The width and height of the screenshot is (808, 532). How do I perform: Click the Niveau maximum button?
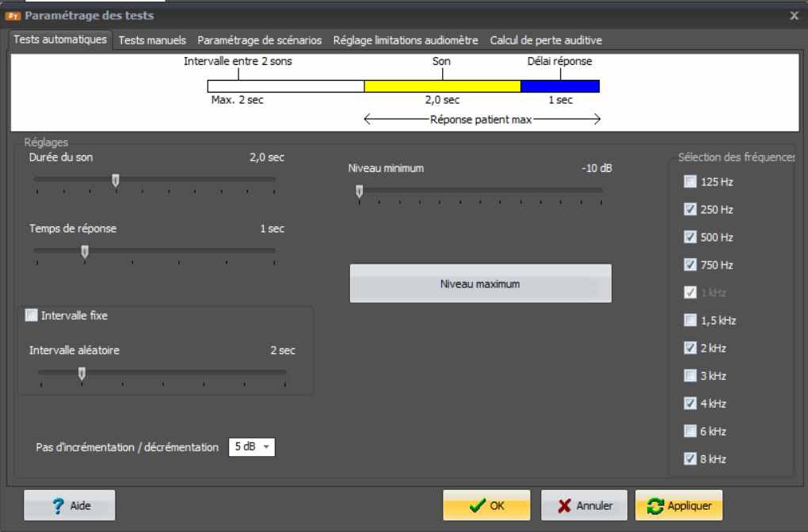(x=480, y=283)
